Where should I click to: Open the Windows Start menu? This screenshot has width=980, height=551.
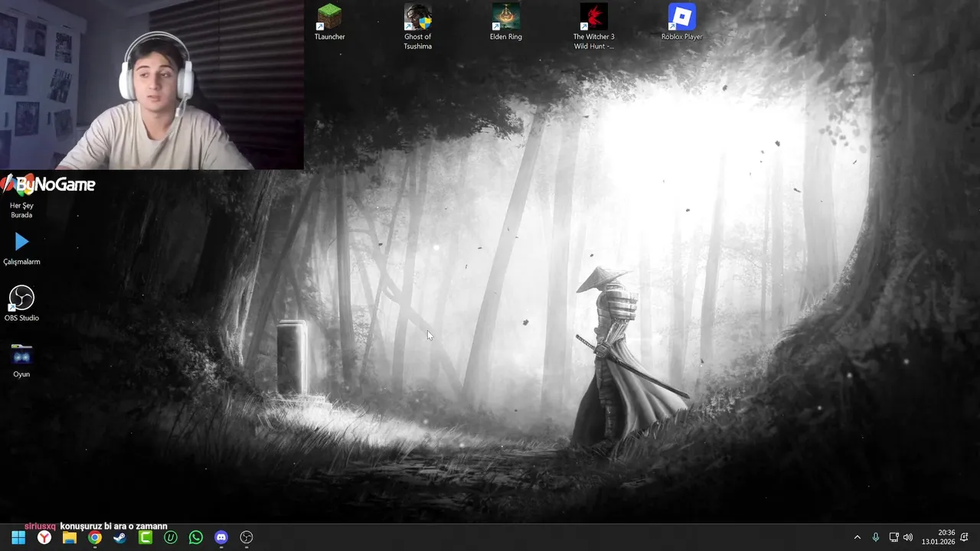(18, 538)
